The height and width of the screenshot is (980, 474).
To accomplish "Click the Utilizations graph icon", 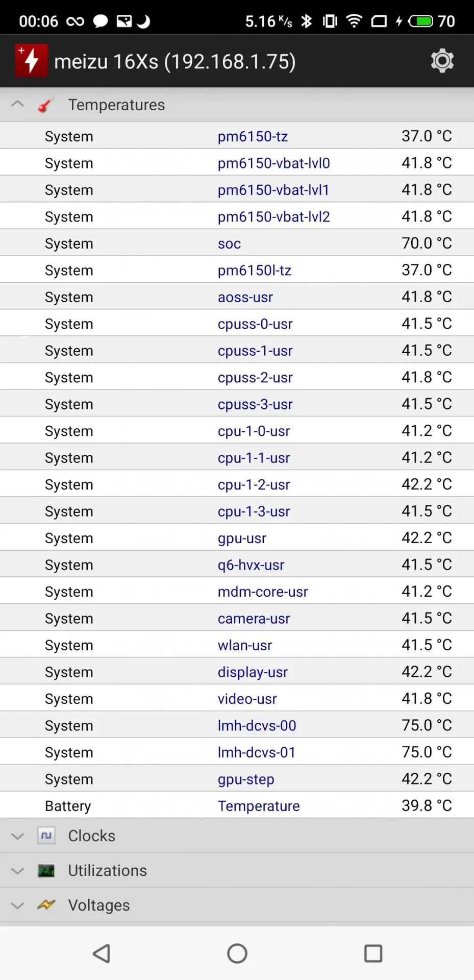I will point(46,870).
